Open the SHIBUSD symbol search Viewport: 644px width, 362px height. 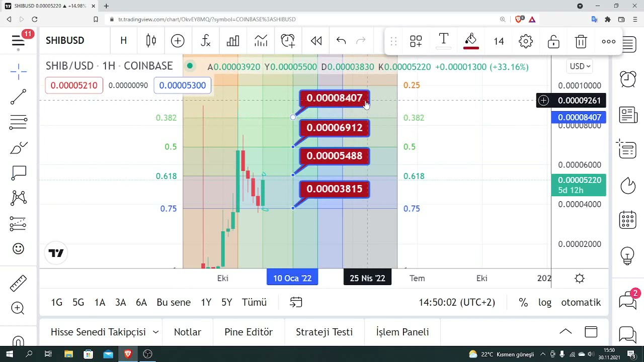coord(65,41)
